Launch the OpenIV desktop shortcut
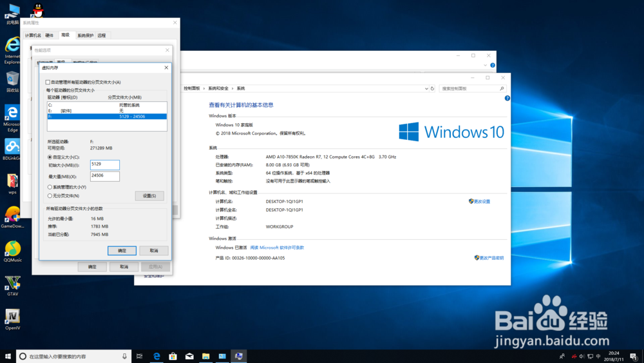Screen dimensions: 644x363 (x=12, y=320)
